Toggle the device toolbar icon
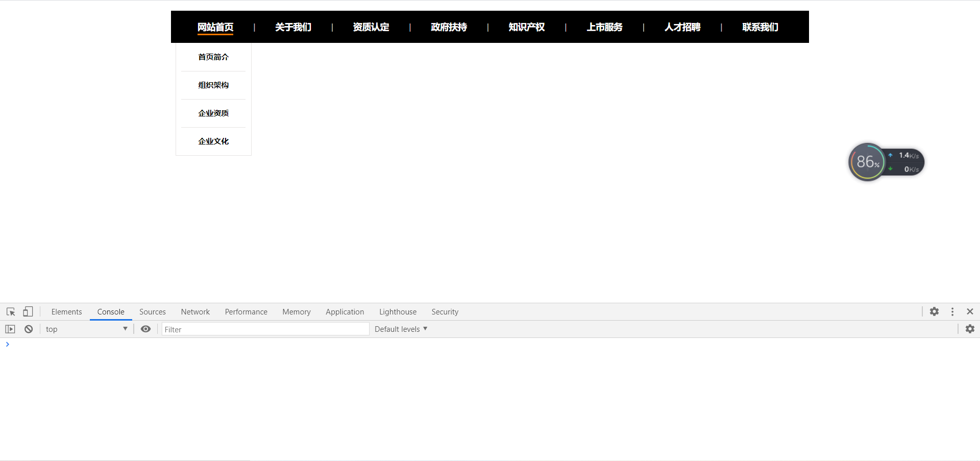The image size is (980, 461). click(x=28, y=311)
